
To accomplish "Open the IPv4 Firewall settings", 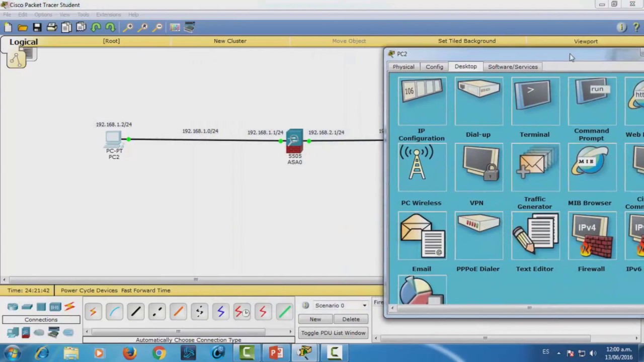I will pos(592,236).
